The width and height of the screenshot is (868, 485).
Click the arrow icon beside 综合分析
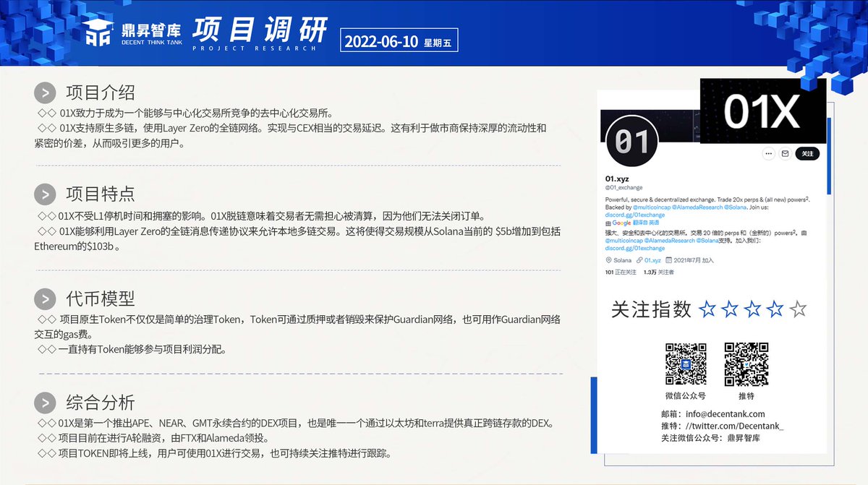(x=46, y=403)
